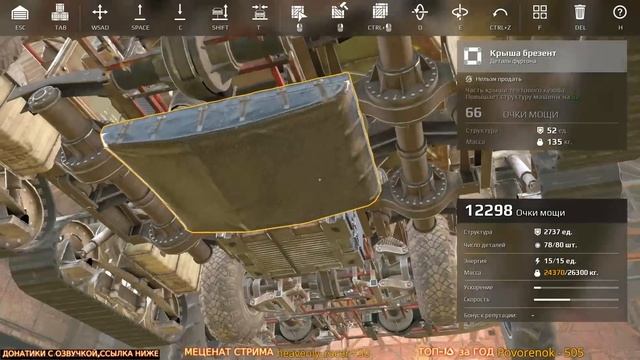This screenshot has width=640, height=360.
Task: Click the 12298 Очки мощи total
Action: tap(515, 211)
